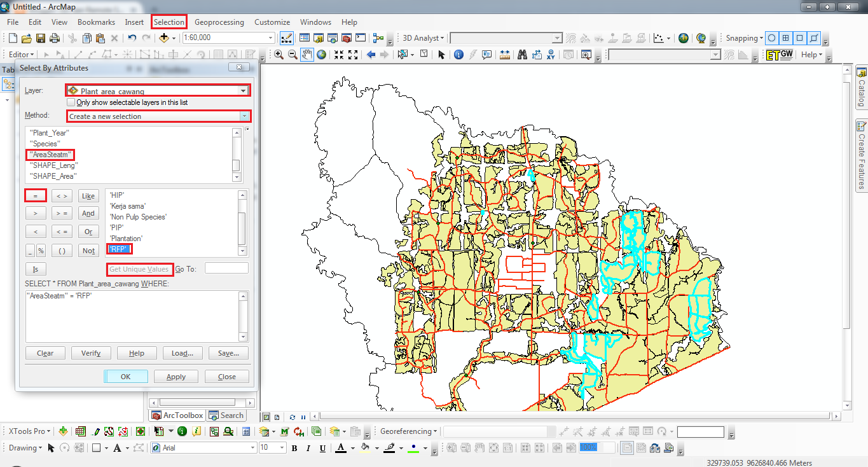Click the Go To input field
The height and width of the screenshot is (467, 868).
click(x=226, y=268)
